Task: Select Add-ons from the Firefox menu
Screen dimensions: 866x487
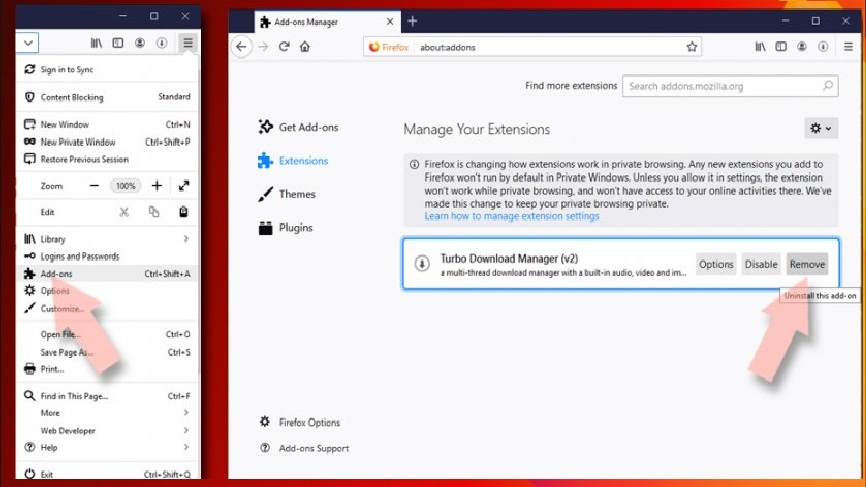Action: (x=56, y=274)
